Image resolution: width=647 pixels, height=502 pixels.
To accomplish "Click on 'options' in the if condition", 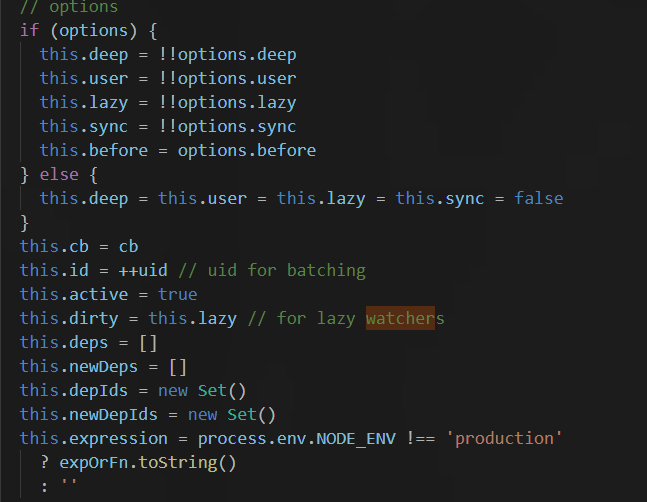I will 94,31.
